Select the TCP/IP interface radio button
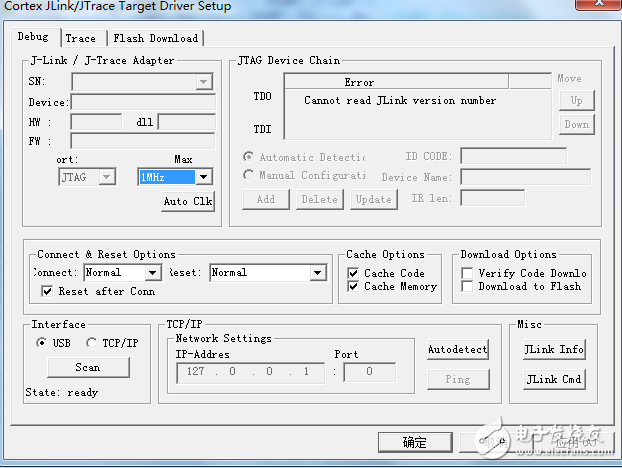This screenshot has height=468, width=622. click(x=91, y=342)
